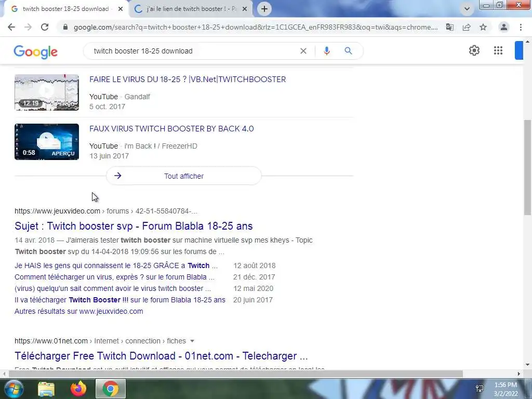The image size is (532, 399).
Task: Click the browser forward arrow
Action: pyautogui.click(x=28, y=27)
